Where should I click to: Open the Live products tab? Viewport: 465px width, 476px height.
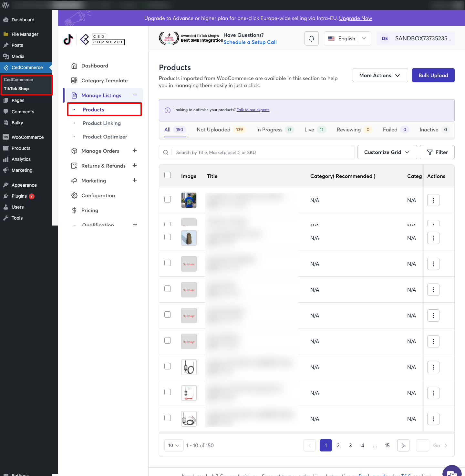coord(309,129)
